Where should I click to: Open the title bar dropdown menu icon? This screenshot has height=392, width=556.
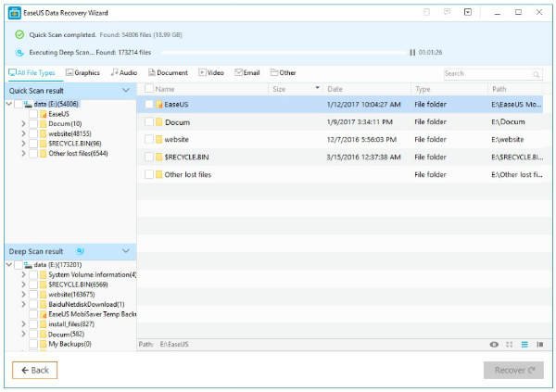[468, 12]
